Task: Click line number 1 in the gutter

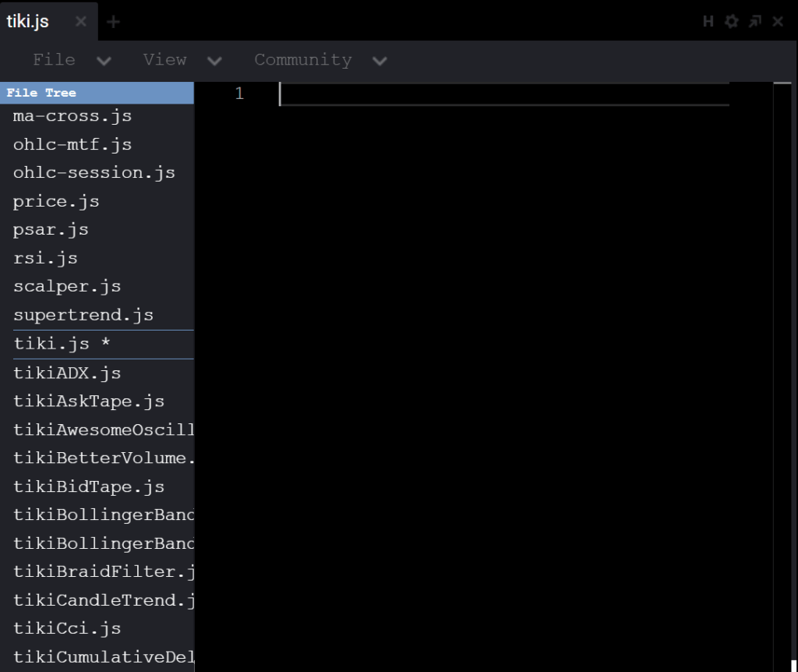Action: click(239, 94)
